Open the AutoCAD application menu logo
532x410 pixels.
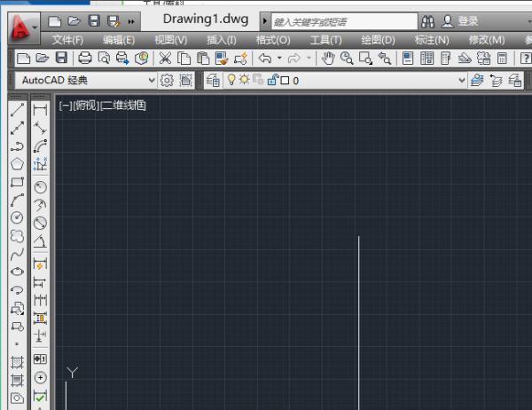point(23,28)
